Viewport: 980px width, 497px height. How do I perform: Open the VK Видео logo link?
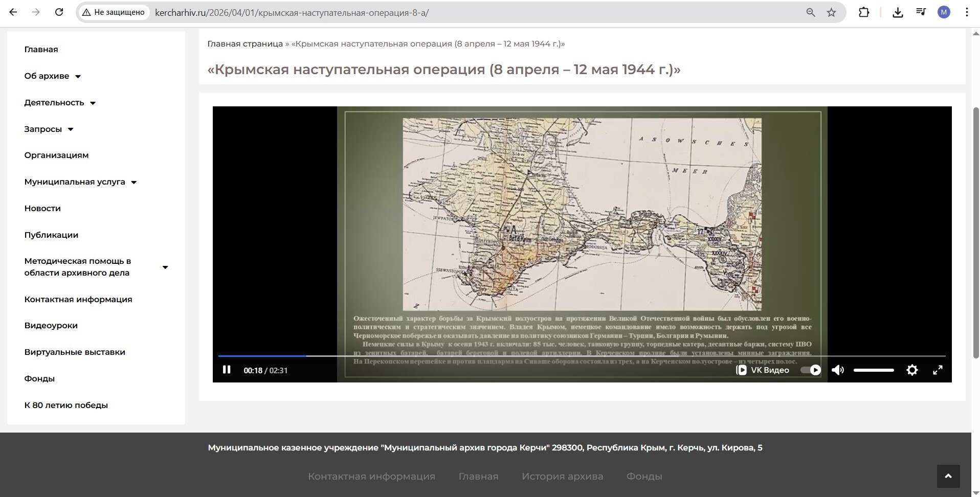click(x=762, y=370)
